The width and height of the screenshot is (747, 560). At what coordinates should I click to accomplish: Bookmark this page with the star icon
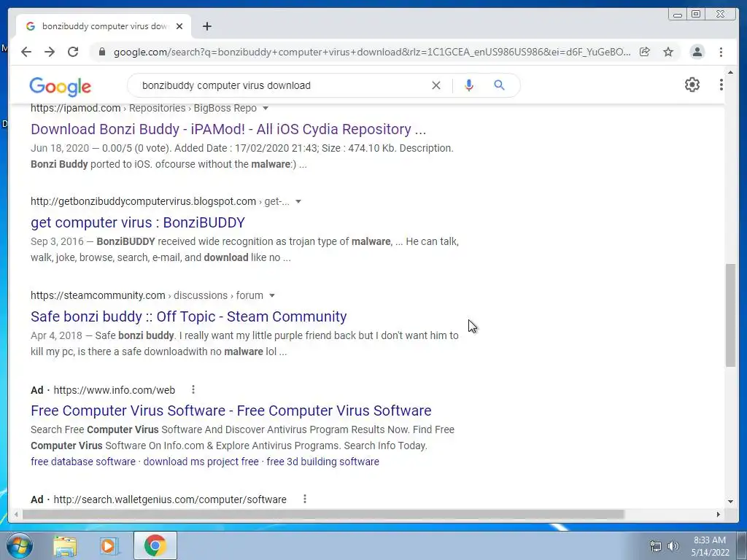tap(668, 52)
